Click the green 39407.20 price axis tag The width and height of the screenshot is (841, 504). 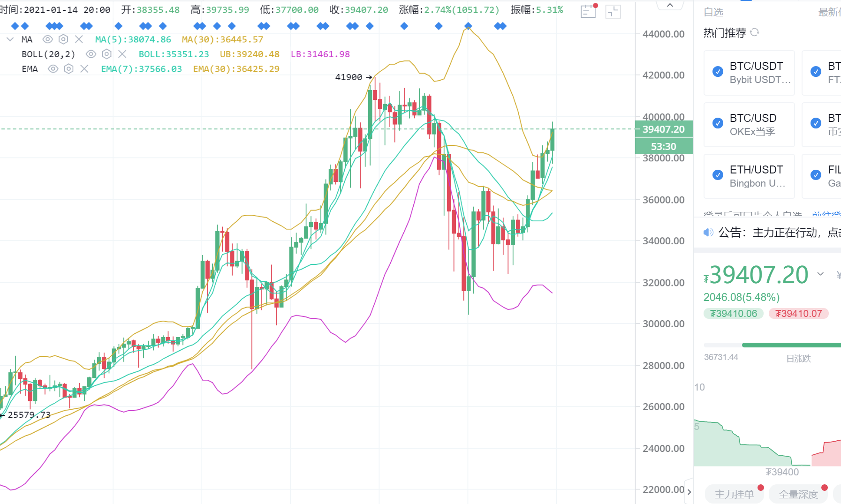coord(664,129)
